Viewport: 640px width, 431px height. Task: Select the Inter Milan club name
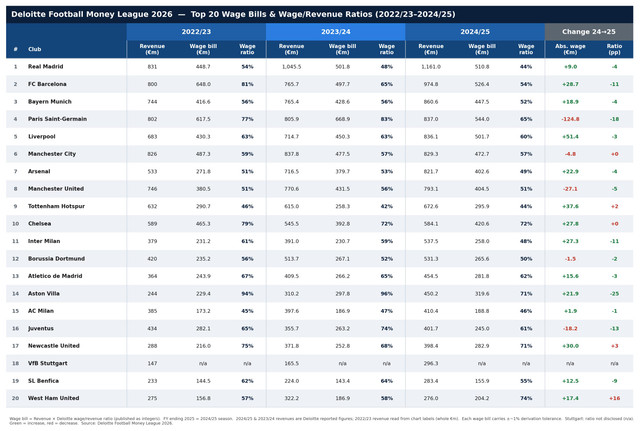point(44,241)
